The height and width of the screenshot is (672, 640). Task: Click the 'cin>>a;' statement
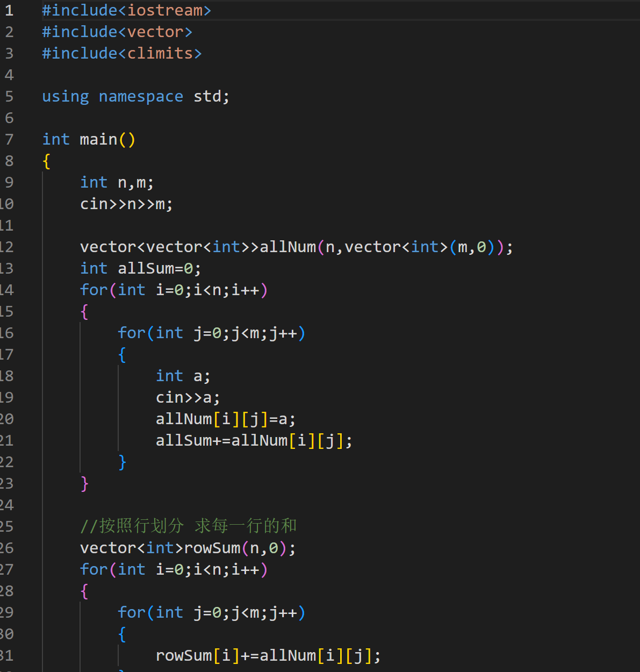click(188, 397)
